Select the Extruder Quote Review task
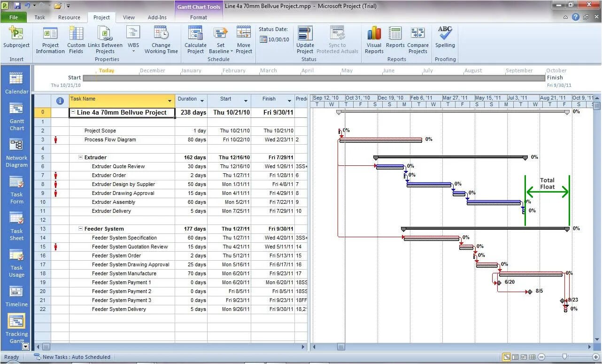602x364 pixels. tap(118, 166)
